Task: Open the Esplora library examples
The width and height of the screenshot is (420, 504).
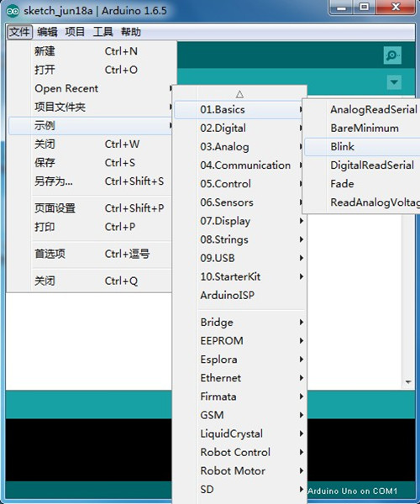Action: pos(239,360)
